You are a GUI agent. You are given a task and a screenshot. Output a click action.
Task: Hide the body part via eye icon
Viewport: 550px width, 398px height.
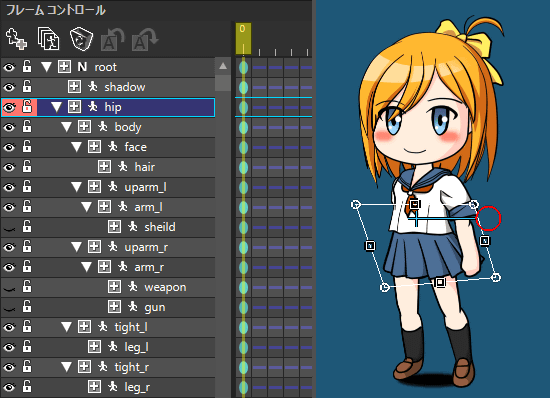(x=9, y=127)
